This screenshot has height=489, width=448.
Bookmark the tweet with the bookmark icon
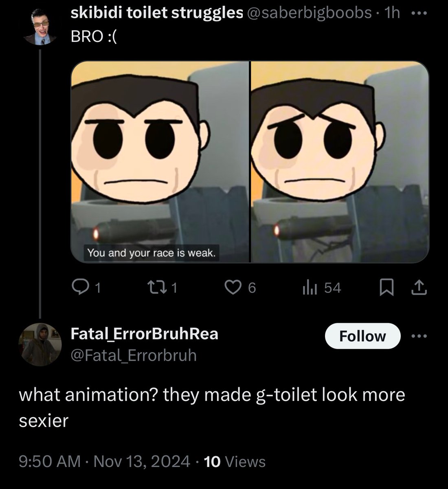point(387,288)
